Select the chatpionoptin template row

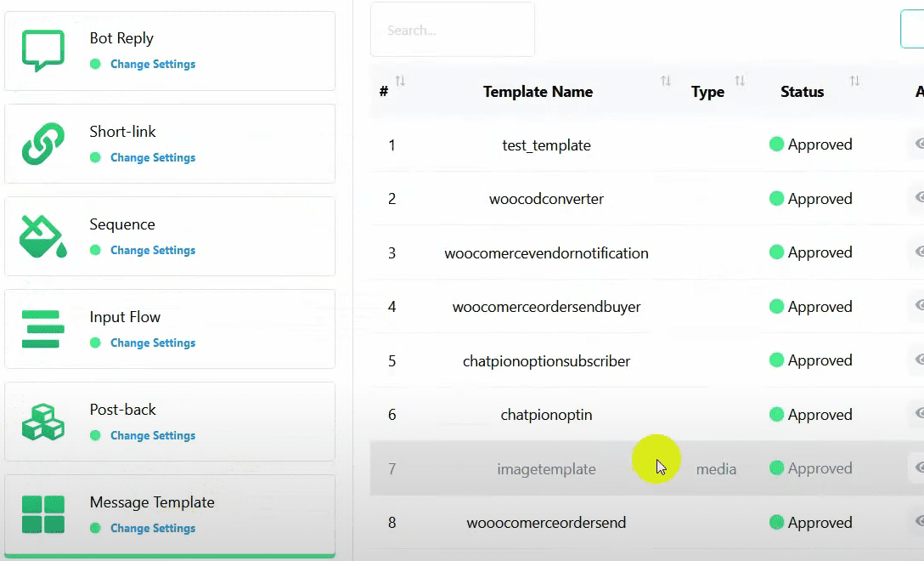click(546, 415)
